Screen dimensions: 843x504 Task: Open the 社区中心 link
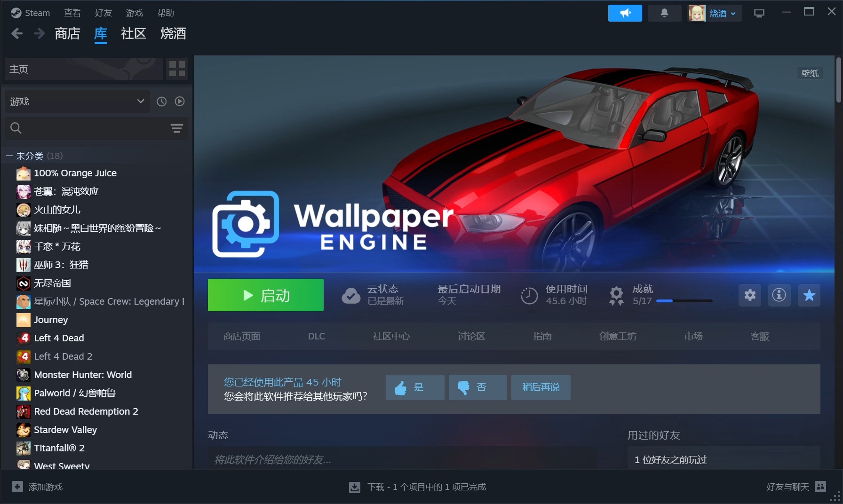pyautogui.click(x=391, y=336)
